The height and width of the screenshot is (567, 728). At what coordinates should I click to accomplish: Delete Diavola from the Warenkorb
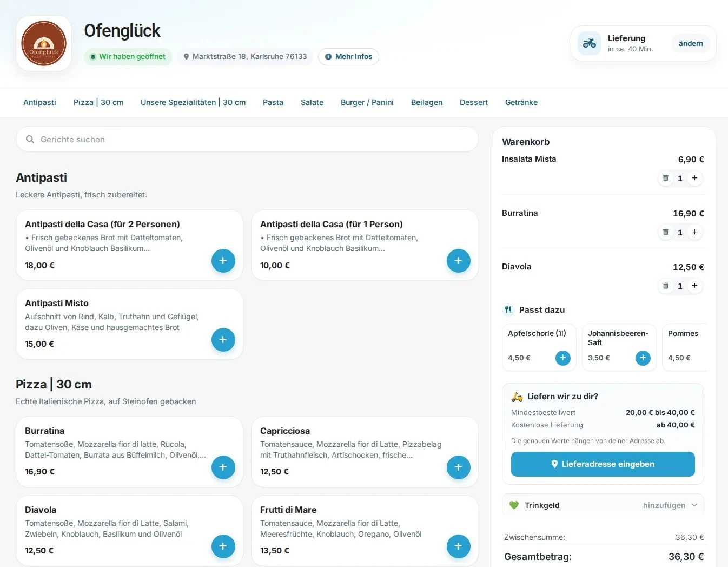(x=666, y=286)
